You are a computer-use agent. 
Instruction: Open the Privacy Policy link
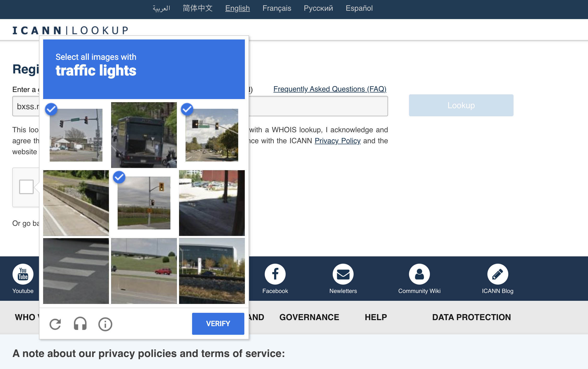coord(337,141)
